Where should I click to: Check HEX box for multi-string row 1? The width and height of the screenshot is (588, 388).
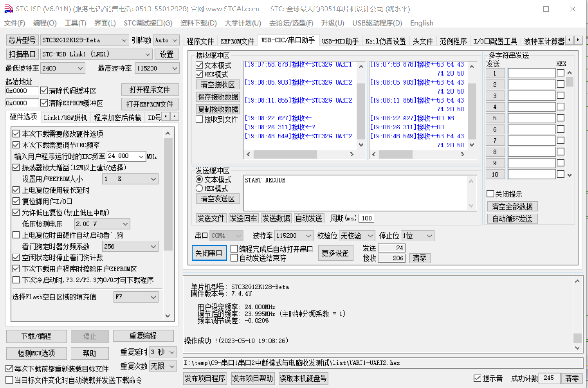(x=561, y=73)
